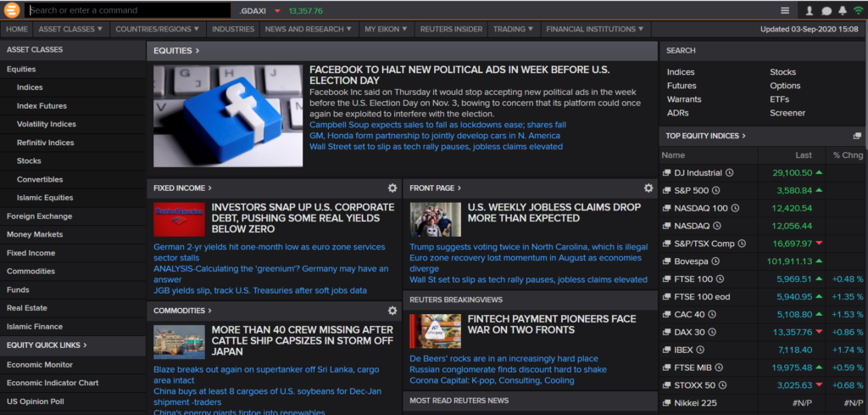Click the cattle ship story thumbnail
Viewport: 868px width, 415px height.
[179, 342]
